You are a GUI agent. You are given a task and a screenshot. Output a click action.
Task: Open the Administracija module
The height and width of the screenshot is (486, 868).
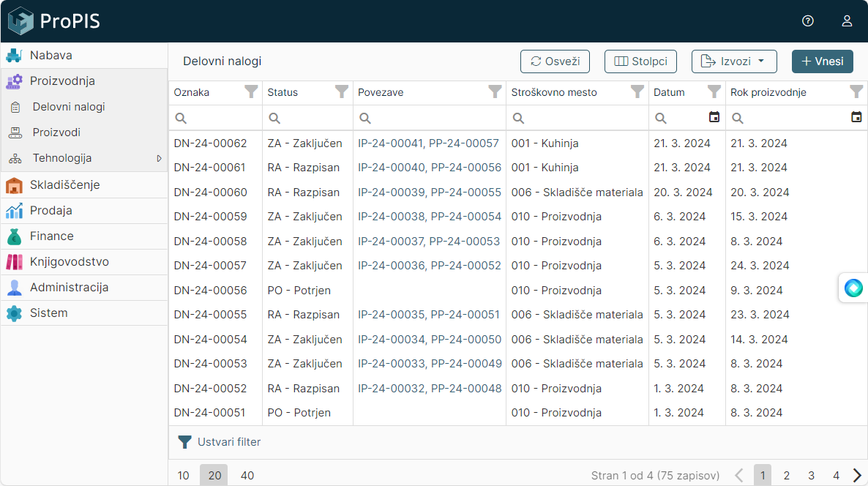tap(84, 288)
